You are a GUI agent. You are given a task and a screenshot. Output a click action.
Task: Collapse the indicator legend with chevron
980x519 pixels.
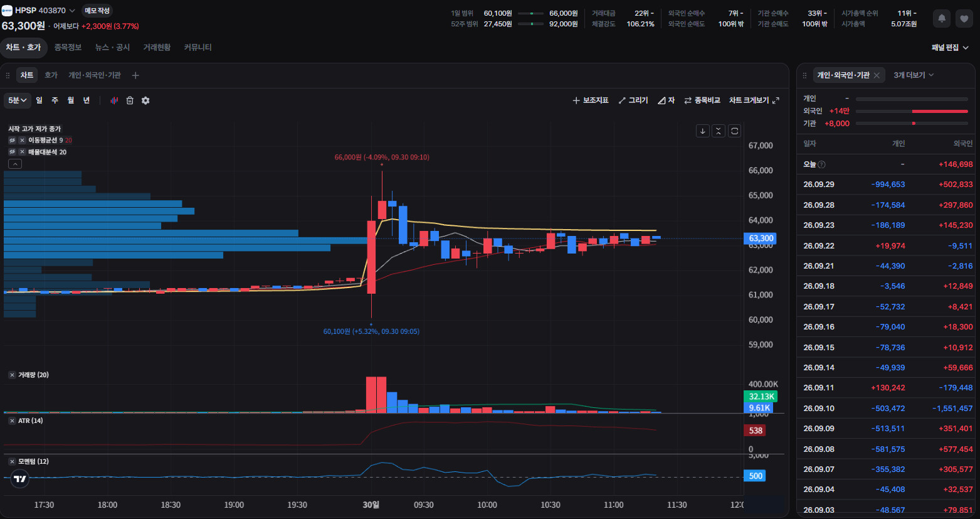(15, 164)
